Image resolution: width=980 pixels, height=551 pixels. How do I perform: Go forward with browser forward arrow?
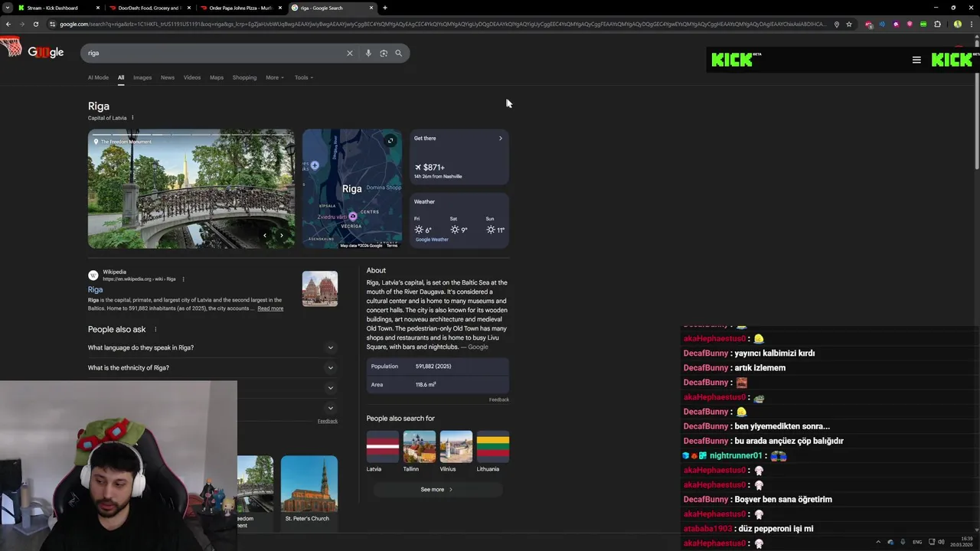tap(21, 24)
